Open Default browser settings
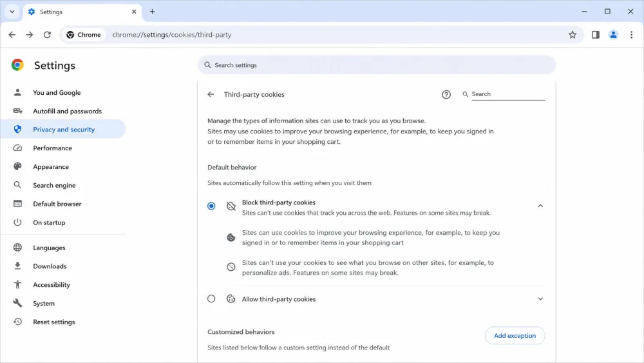Viewport: 644px width, 363px height. [x=63, y=204]
